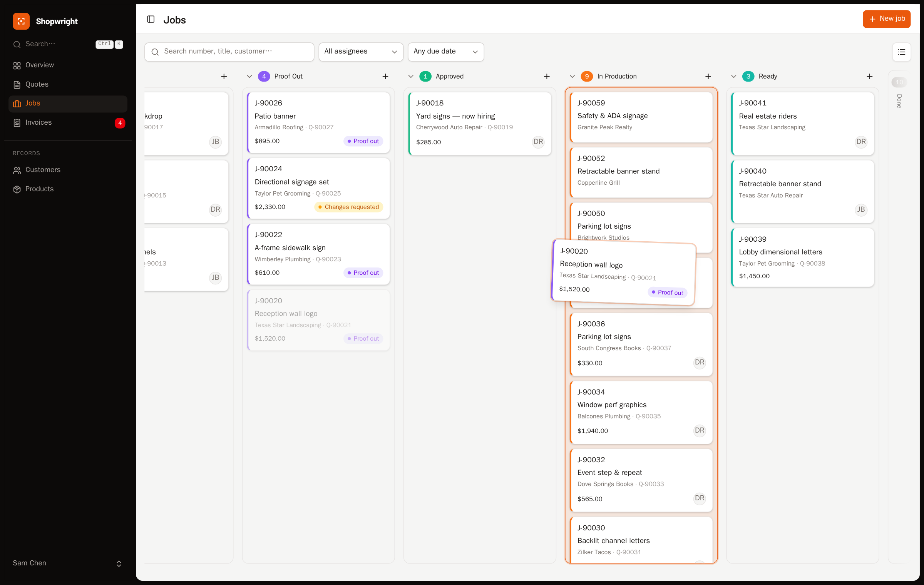Add a job to Ready column
Image resolution: width=924 pixels, height=585 pixels.
pos(870,77)
